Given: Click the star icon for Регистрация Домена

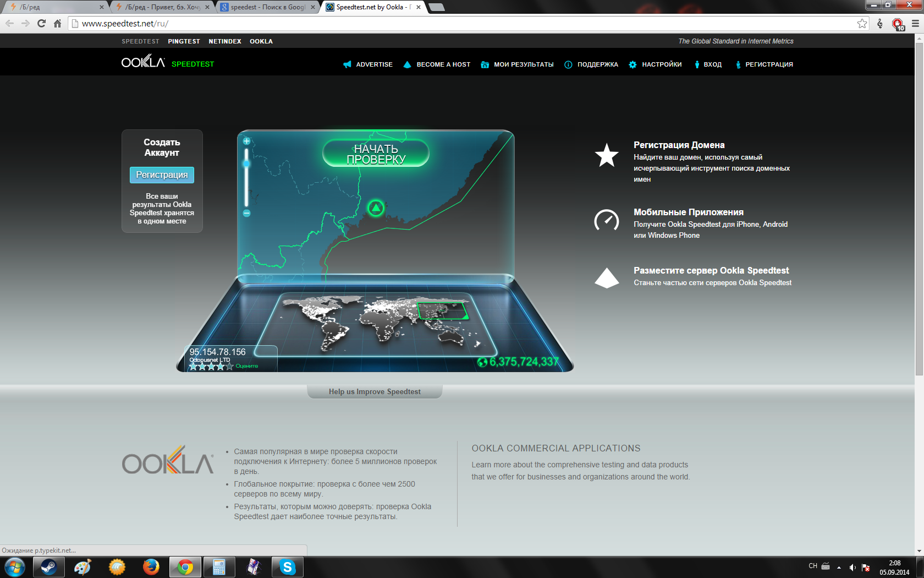Looking at the screenshot, I should [607, 155].
